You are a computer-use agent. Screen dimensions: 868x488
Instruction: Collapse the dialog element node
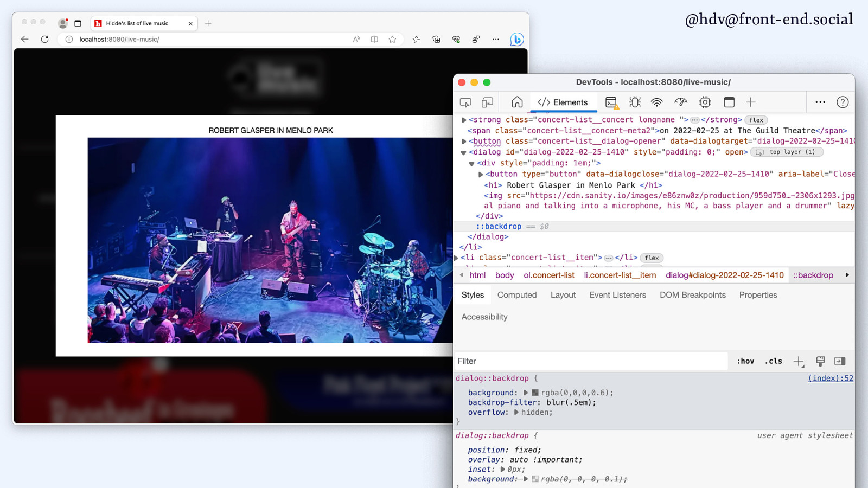(463, 153)
